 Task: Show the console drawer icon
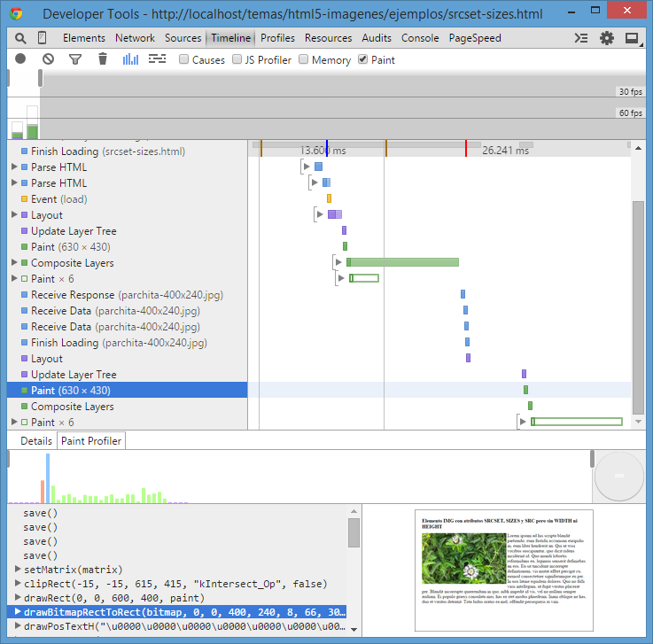[x=581, y=38]
